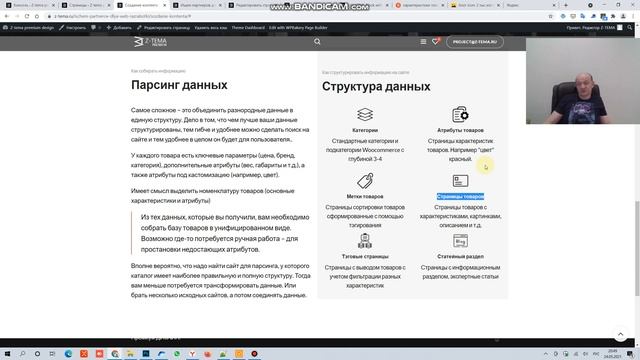Click the Z-TEMA site logo
This screenshot has width=640, height=360.
pos(150,42)
